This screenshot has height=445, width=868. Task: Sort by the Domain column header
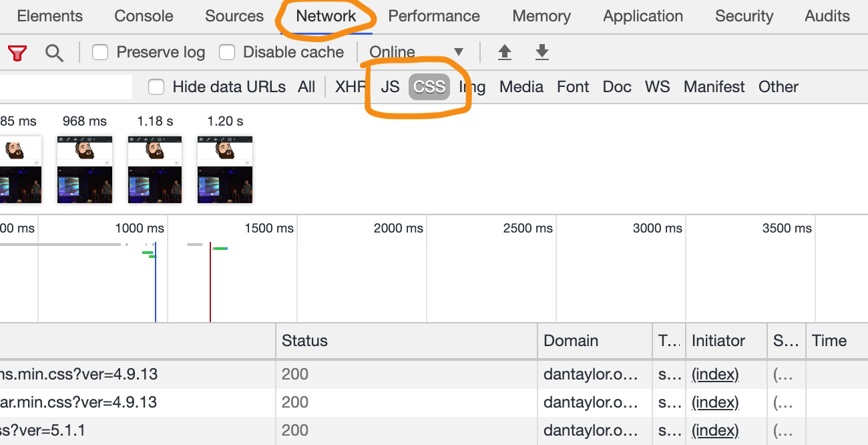tap(571, 341)
